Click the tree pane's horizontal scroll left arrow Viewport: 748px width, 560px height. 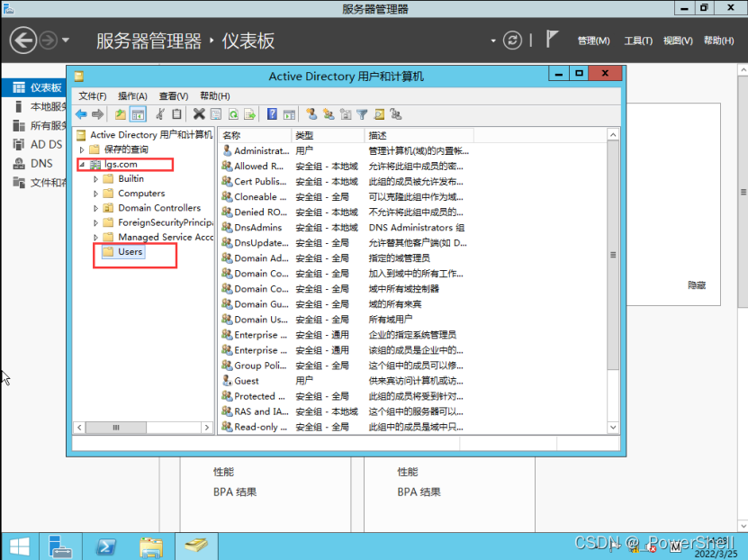tap(80, 428)
